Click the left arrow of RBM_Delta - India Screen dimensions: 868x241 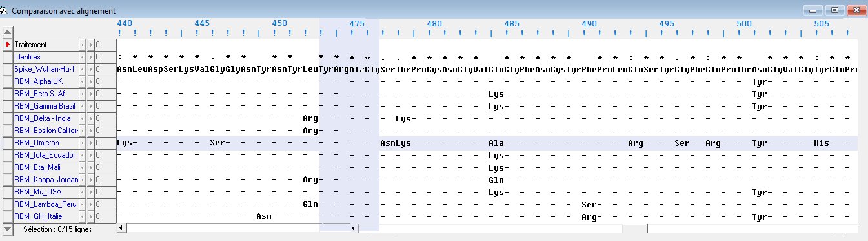tap(82, 118)
